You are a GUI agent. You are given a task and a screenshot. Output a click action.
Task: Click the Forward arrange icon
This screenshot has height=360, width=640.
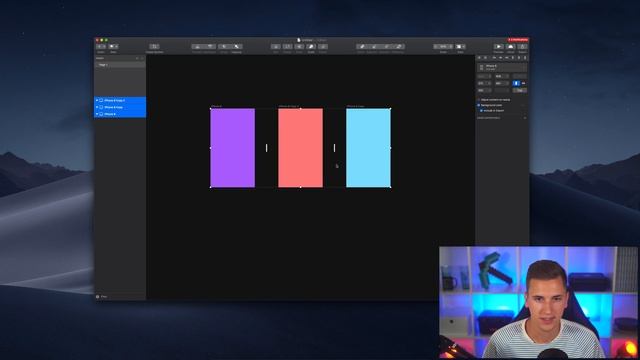[x=198, y=47]
